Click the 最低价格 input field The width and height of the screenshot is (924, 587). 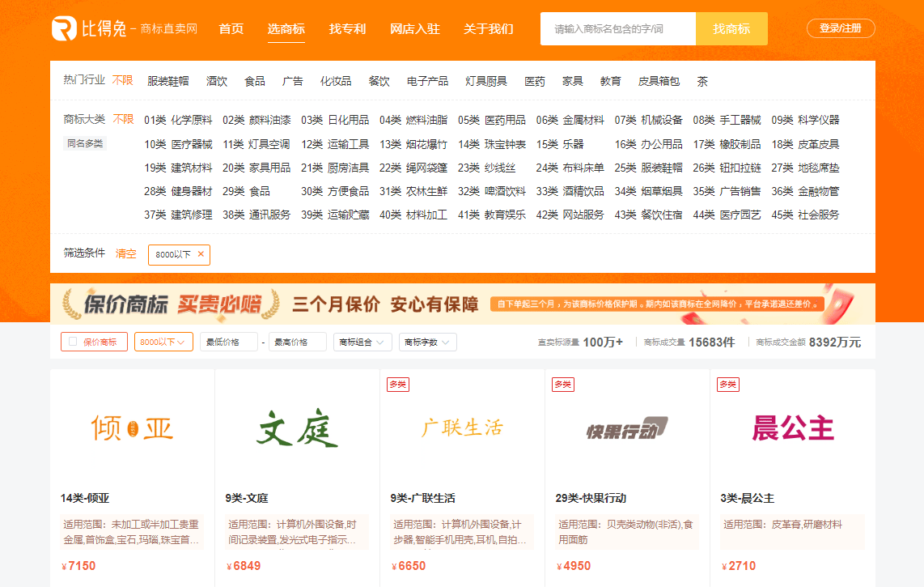click(229, 342)
